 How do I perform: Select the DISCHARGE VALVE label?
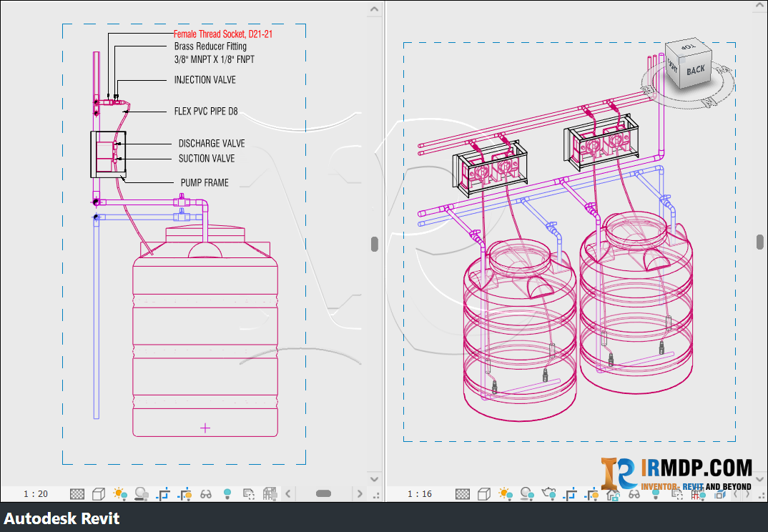click(x=212, y=144)
